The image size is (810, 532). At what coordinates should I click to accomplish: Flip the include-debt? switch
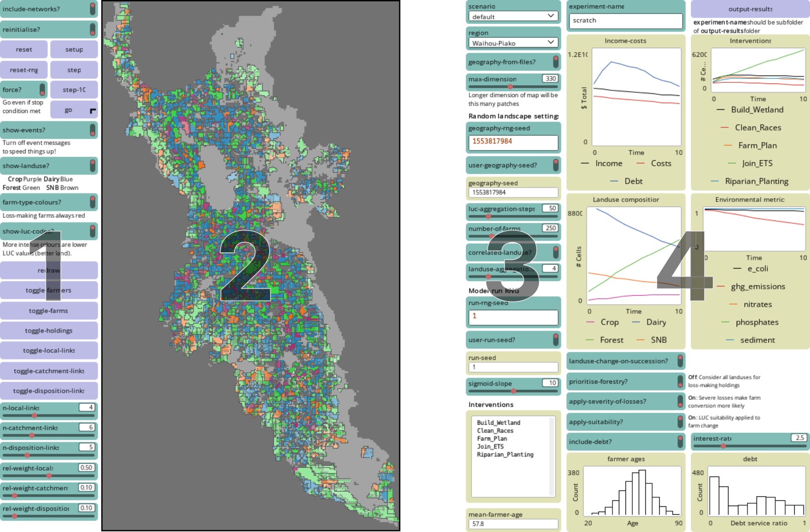click(680, 442)
